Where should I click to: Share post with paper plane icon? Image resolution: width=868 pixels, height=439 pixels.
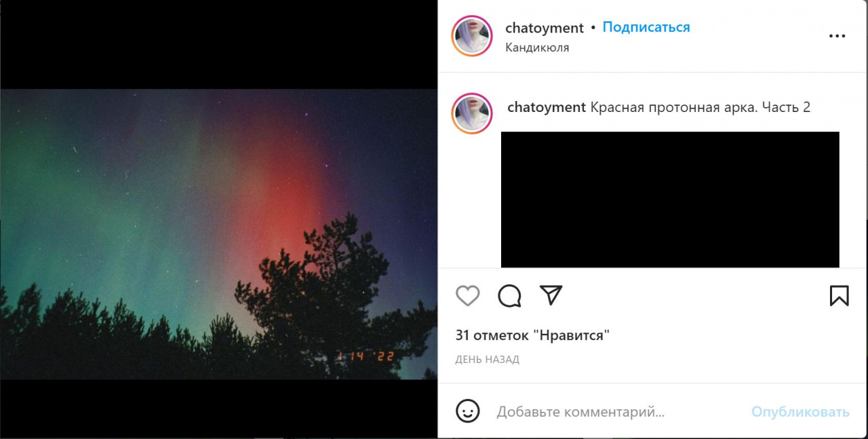coord(551,294)
